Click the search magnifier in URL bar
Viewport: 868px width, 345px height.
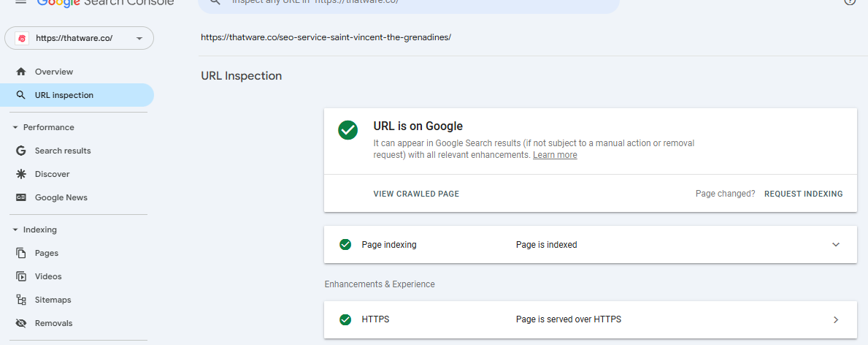pos(215,1)
